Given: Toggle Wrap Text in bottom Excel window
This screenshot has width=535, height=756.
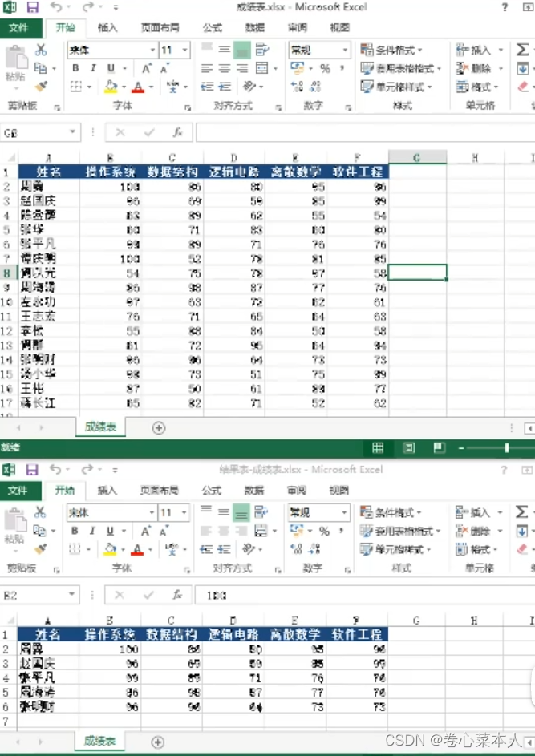Looking at the screenshot, I should [x=261, y=511].
